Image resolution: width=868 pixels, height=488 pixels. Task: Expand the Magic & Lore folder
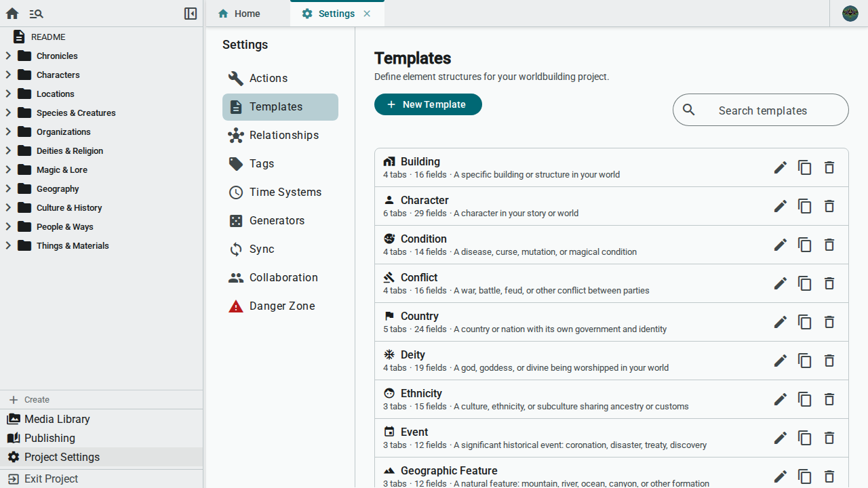tap(8, 169)
